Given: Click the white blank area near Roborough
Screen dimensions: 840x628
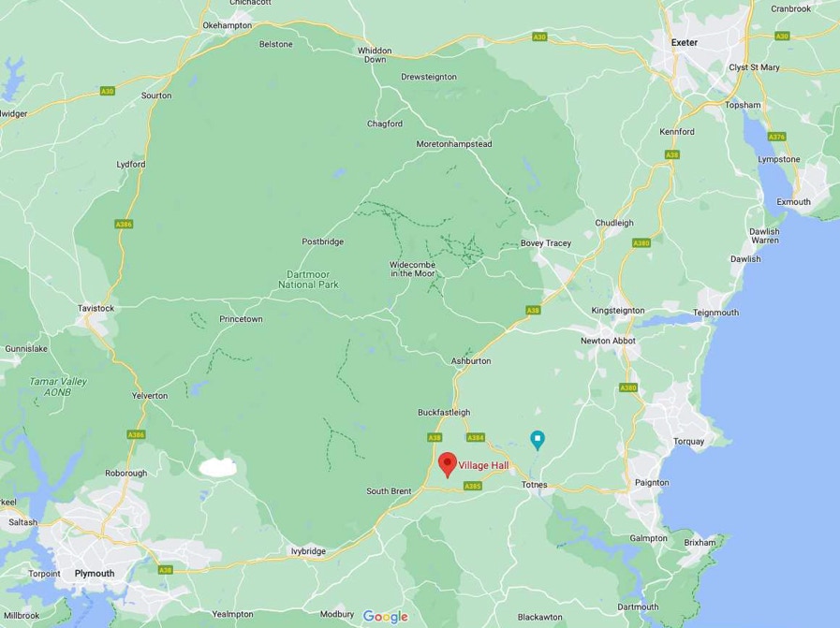Looking at the screenshot, I should [x=217, y=467].
